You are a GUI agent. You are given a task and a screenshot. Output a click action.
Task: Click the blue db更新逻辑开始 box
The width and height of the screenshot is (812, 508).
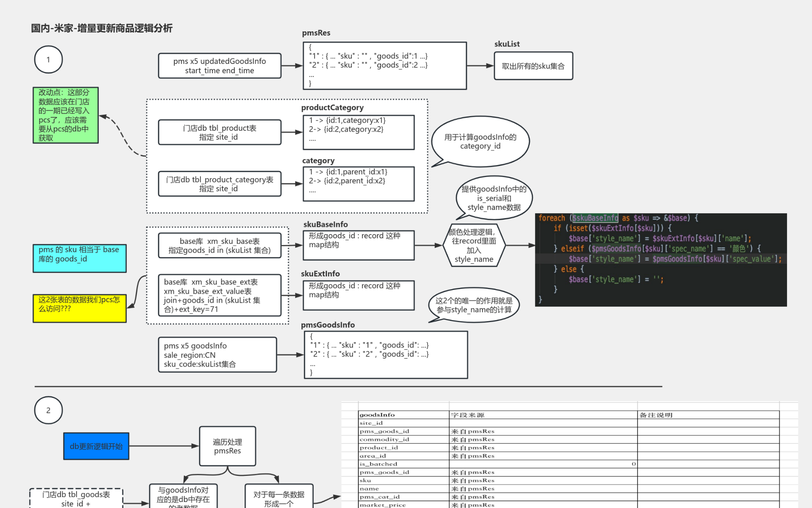[96, 446]
